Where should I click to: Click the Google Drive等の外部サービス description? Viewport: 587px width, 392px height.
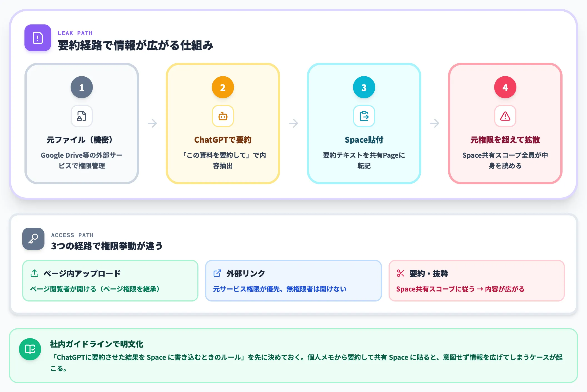[x=82, y=160]
